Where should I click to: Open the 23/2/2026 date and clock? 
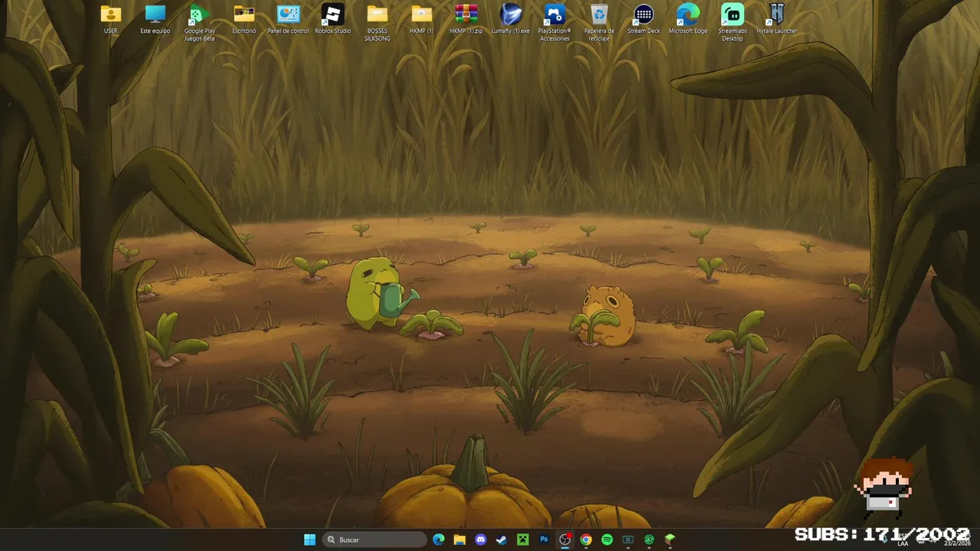click(957, 540)
